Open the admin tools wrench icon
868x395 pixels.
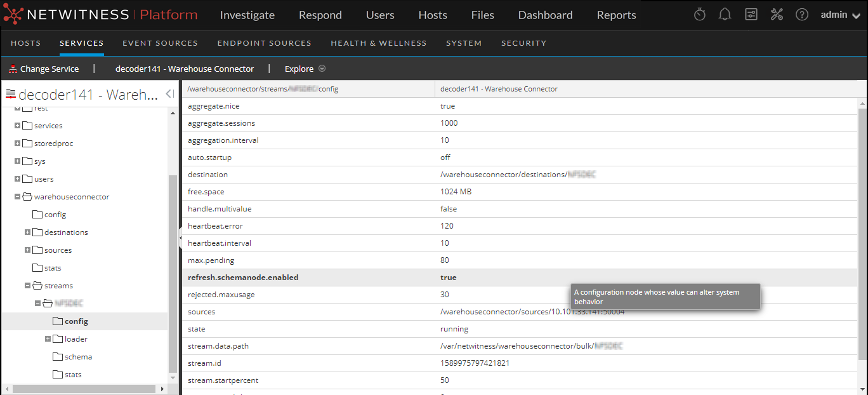tap(777, 15)
